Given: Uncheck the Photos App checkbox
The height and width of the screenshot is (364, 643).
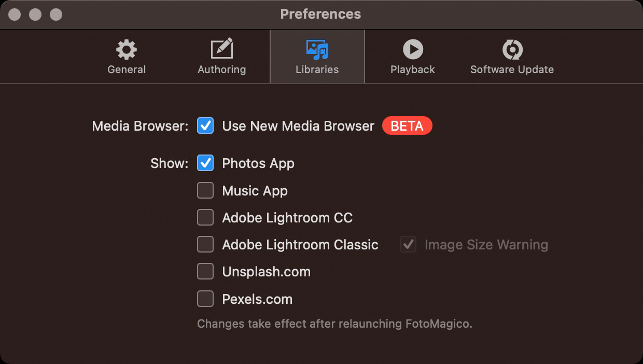Looking at the screenshot, I should pos(205,163).
